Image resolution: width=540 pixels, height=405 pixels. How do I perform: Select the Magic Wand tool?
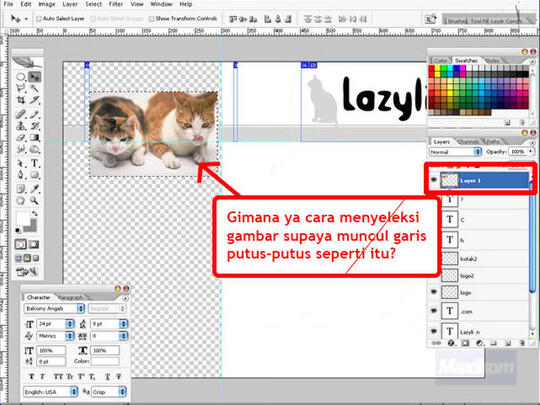[34, 88]
